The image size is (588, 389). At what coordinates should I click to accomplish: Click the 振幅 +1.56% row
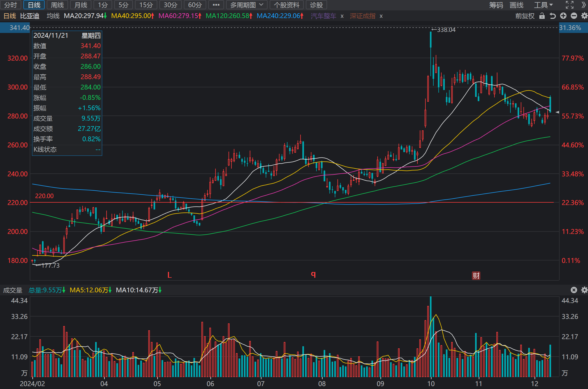coord(67,108)
